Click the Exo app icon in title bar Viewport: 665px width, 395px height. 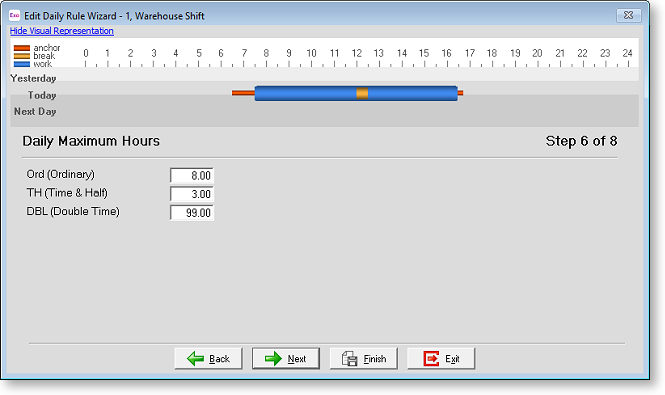click(x=14, y=16)
